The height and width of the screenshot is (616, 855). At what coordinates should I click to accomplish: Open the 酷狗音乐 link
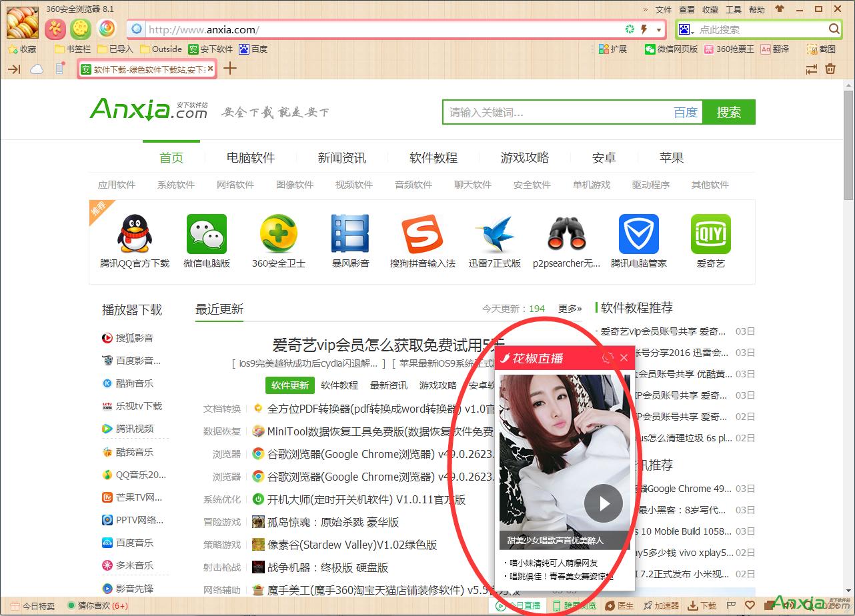coord(127,383)
